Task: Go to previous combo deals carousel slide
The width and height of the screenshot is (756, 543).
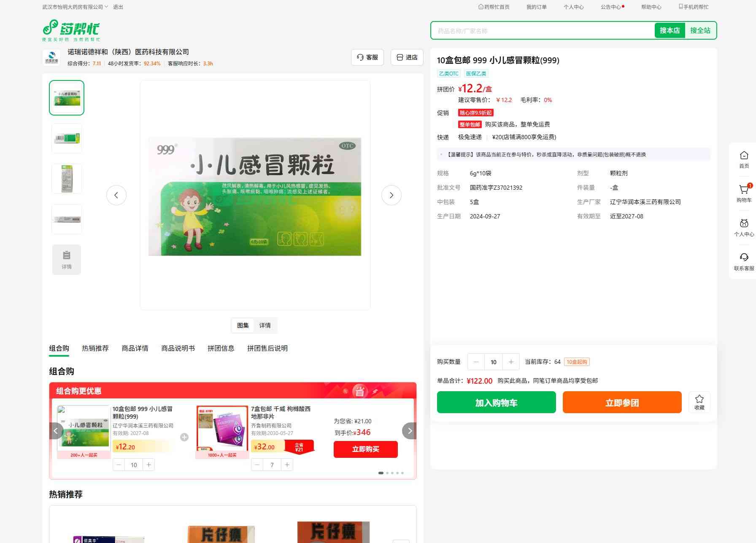Action: (56, 431)
